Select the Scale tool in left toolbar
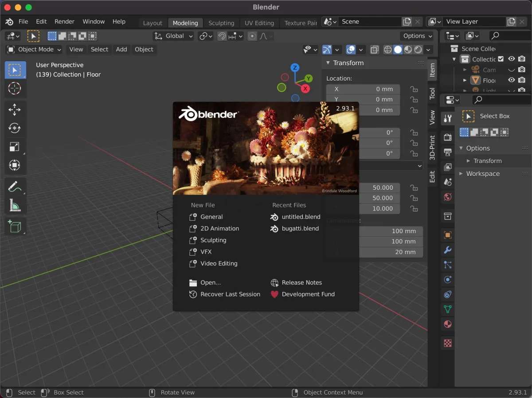The image size is (532, 398). pos(15,147)
